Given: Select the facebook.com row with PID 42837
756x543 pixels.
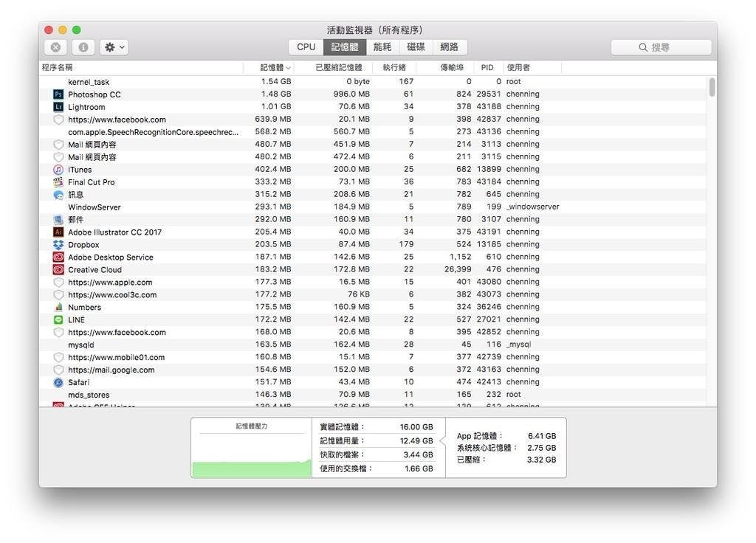Looking at the screenshot, I should 373,120.
